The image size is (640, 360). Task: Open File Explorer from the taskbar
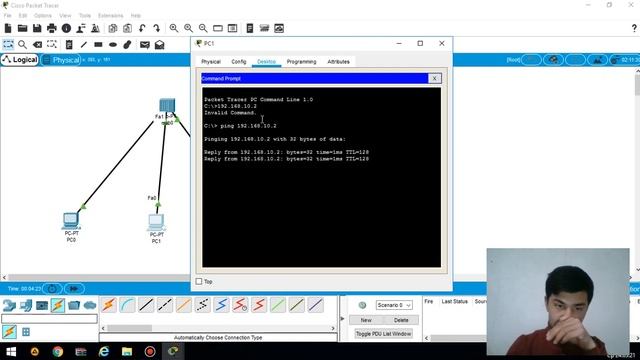127,351
